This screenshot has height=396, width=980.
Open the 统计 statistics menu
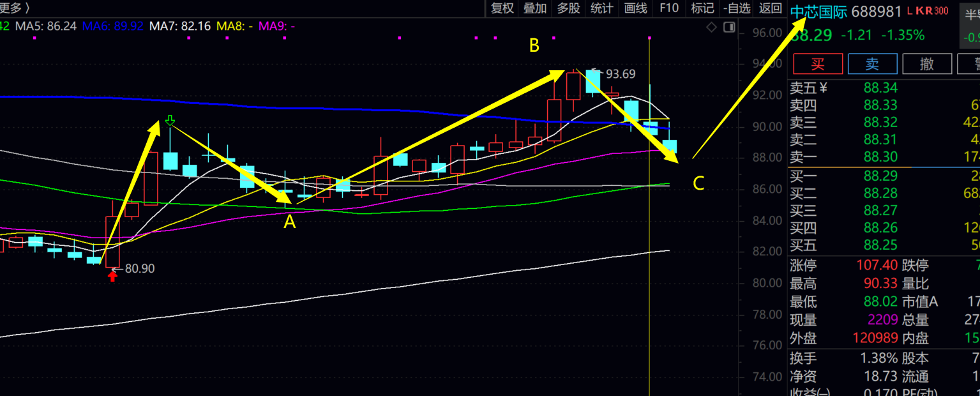coord(601,8)
